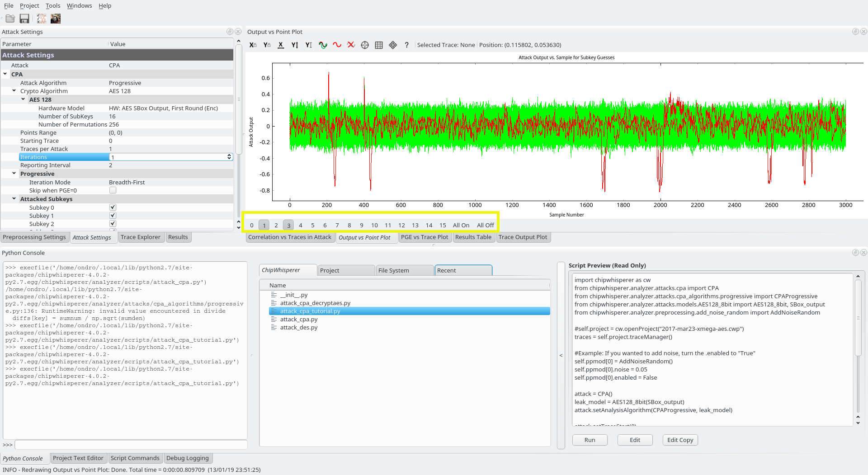Toggle the crosshair cursor icon in plot toolbar
This screenshot has height=475, width=868.
click(365, 45)
